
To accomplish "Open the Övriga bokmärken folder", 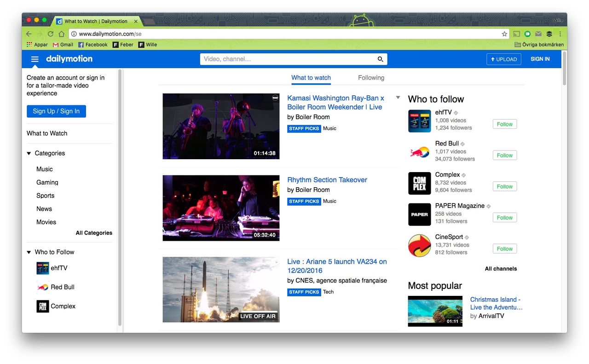I will point(539,45).
